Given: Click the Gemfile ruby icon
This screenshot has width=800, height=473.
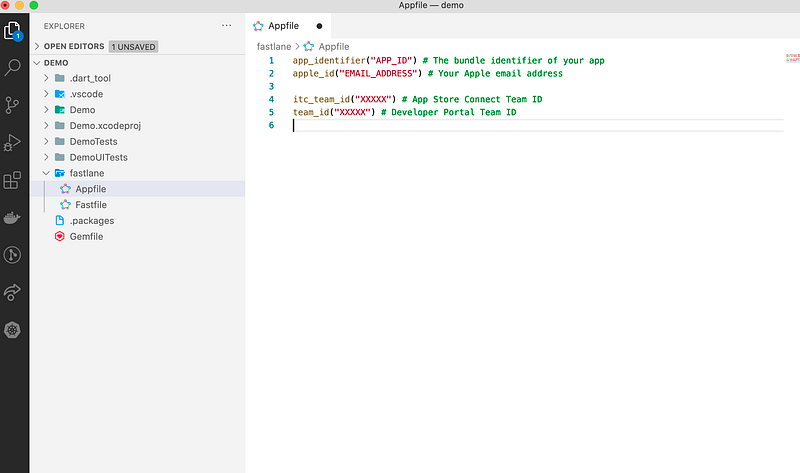Looking at the screenshot, I should pos(60,236).
